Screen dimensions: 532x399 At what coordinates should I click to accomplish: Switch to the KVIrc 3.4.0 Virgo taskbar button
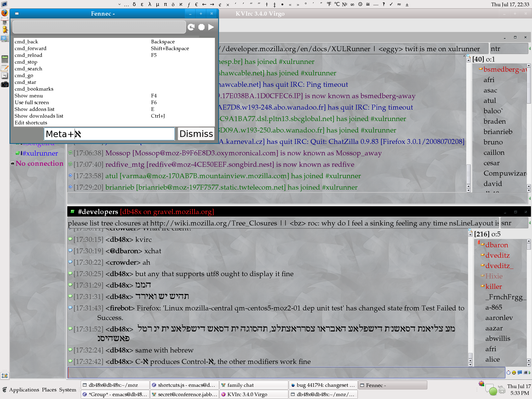coord(254,394)
